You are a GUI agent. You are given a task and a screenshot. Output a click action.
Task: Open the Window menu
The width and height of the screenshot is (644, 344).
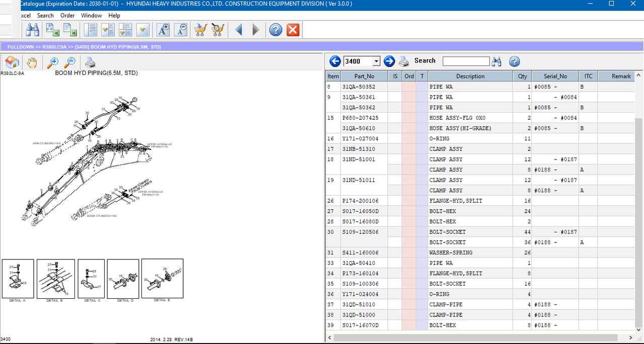pyautogui.click(x=92, y=16)
